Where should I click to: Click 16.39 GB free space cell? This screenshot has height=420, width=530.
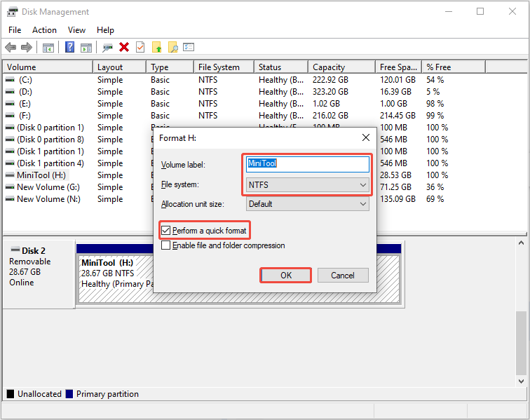point(395,92)
